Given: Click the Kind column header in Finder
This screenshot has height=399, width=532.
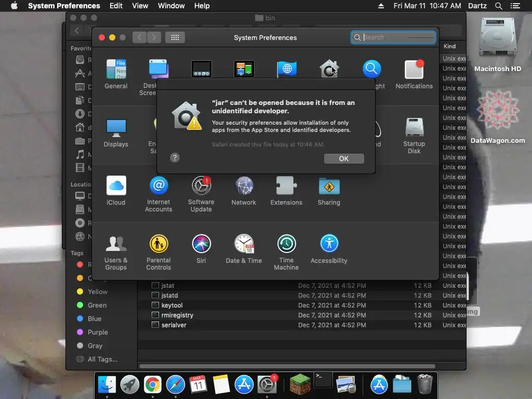Looking at the screenshot, I should point(450,46).
